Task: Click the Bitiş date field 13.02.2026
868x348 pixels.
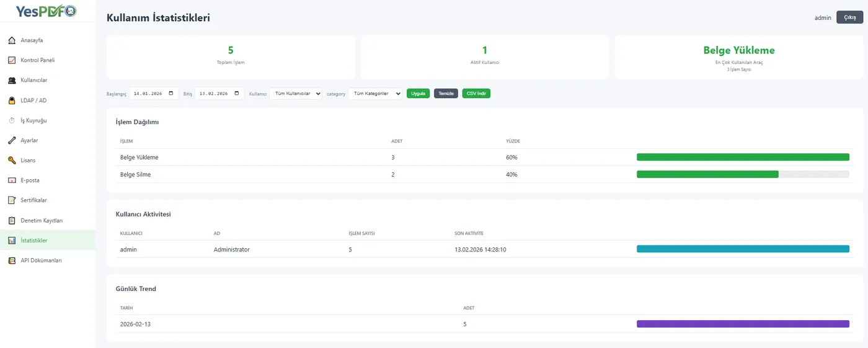Action: click(219, 94)
